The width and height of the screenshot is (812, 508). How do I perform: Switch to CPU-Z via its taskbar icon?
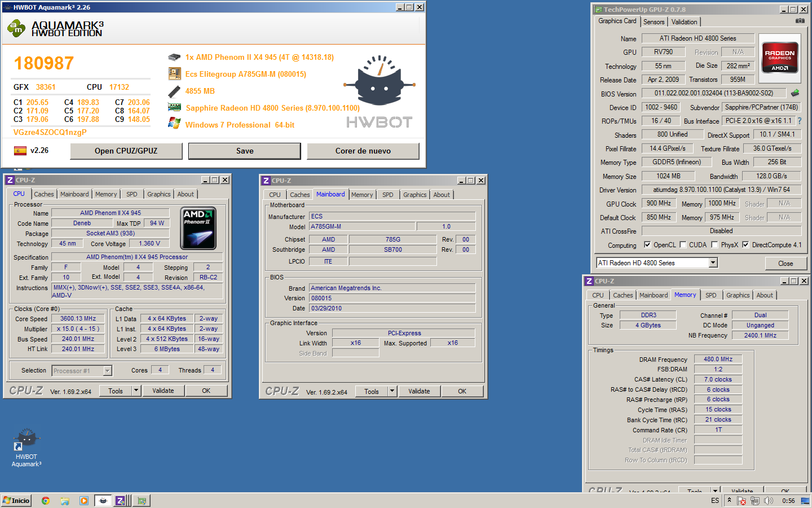[121, 501]
